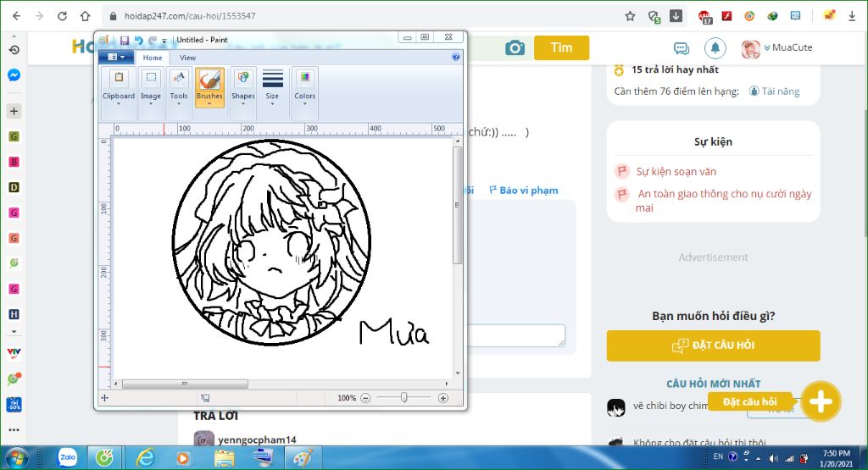868x470 pixels.
Task: Click the Paint zoom slider handle
Action: [404, 397]
